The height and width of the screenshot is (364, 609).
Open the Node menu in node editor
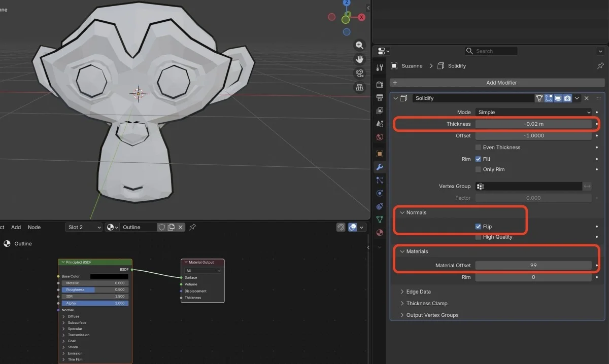[34, 227]
